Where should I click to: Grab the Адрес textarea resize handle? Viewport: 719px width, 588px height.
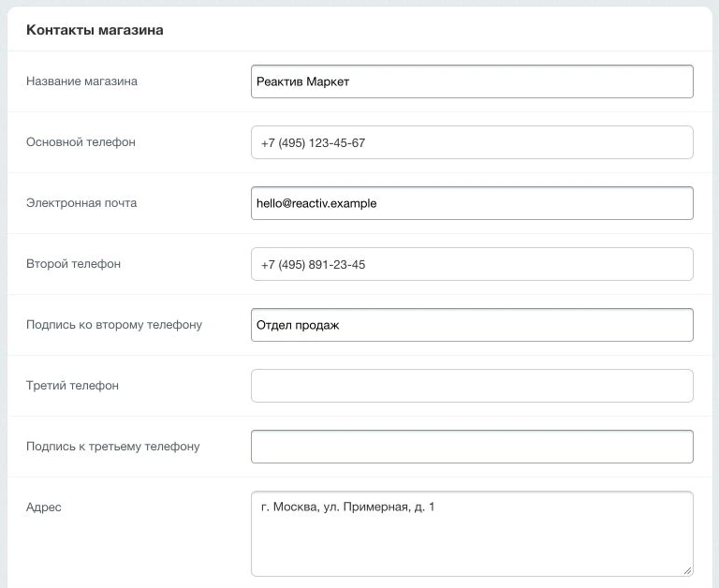coord(687,570)
